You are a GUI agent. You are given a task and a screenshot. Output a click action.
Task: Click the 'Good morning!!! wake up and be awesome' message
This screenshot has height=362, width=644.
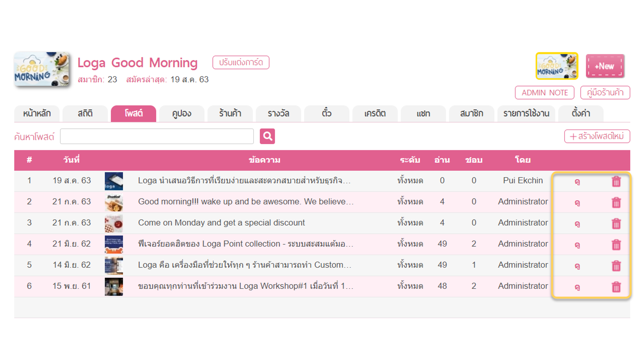coord(246,201)
